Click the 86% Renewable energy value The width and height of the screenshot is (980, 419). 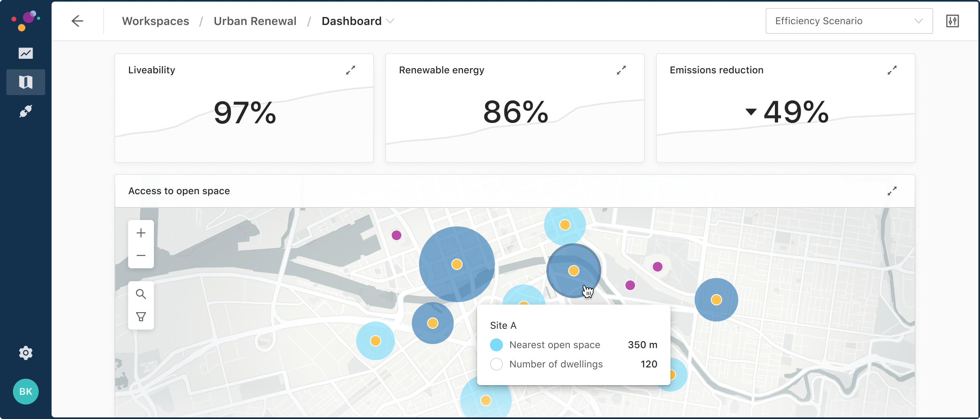(516, 112)
